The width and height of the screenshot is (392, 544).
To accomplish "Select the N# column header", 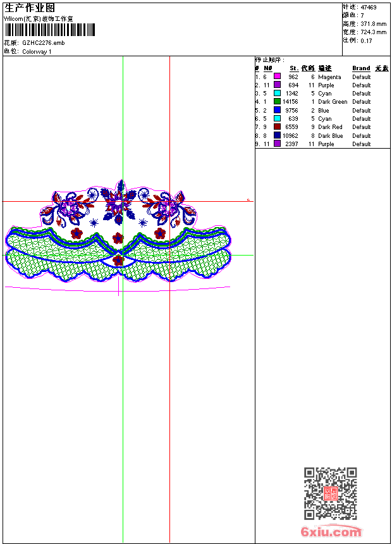I will point(268,68).
